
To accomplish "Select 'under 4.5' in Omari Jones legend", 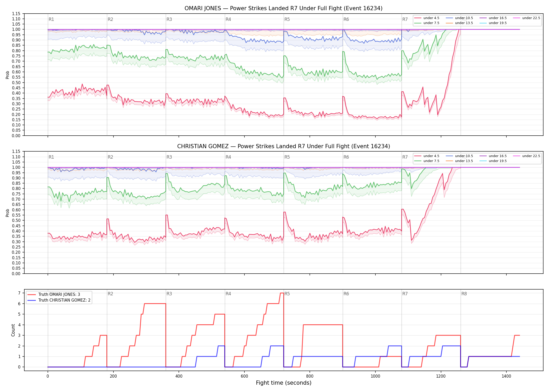I will [427, 18].
